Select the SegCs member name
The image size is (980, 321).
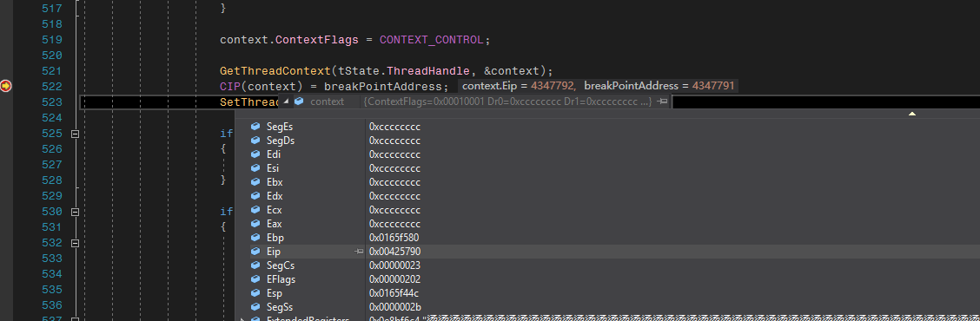pyautogui.click(x=280, y=265)
